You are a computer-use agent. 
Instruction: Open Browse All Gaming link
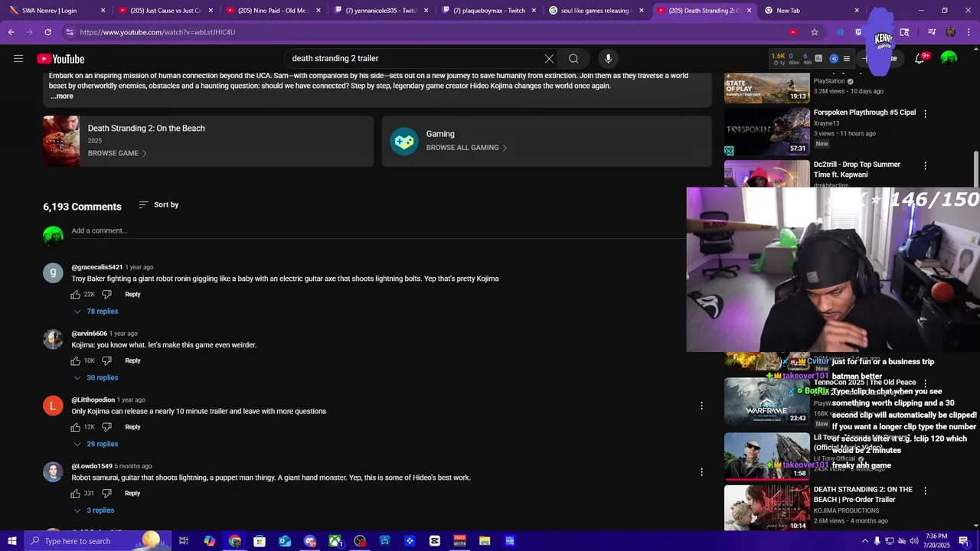pos(466,148)
